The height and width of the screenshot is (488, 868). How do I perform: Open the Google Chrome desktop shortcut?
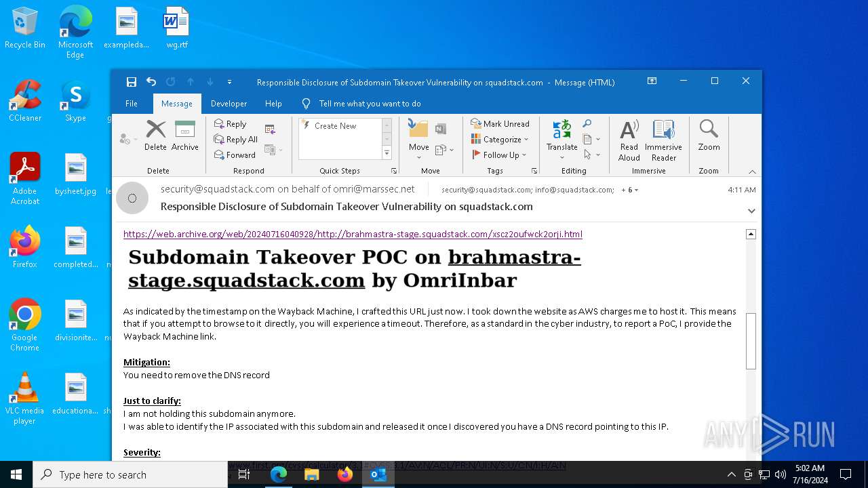tap(25, 325)
